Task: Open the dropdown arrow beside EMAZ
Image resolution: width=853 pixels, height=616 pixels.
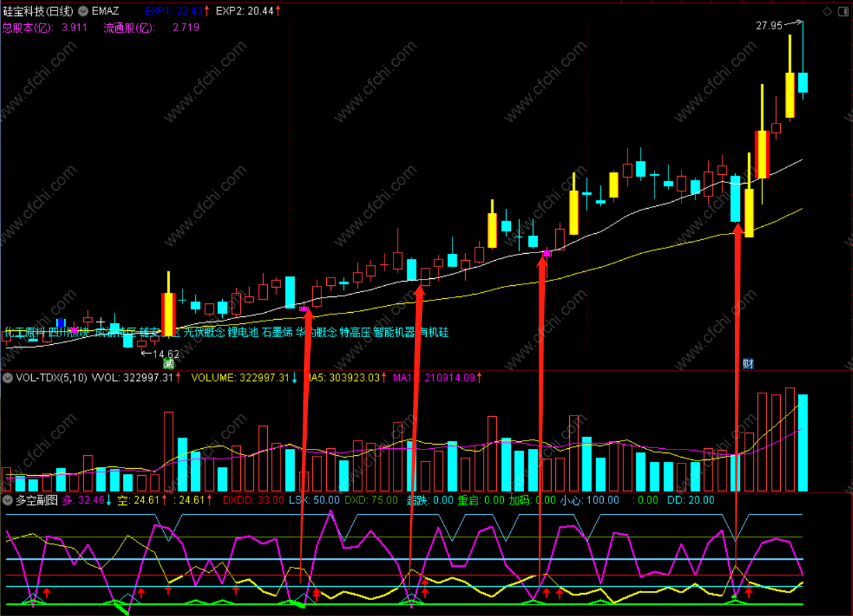Action: click(83, 10)
